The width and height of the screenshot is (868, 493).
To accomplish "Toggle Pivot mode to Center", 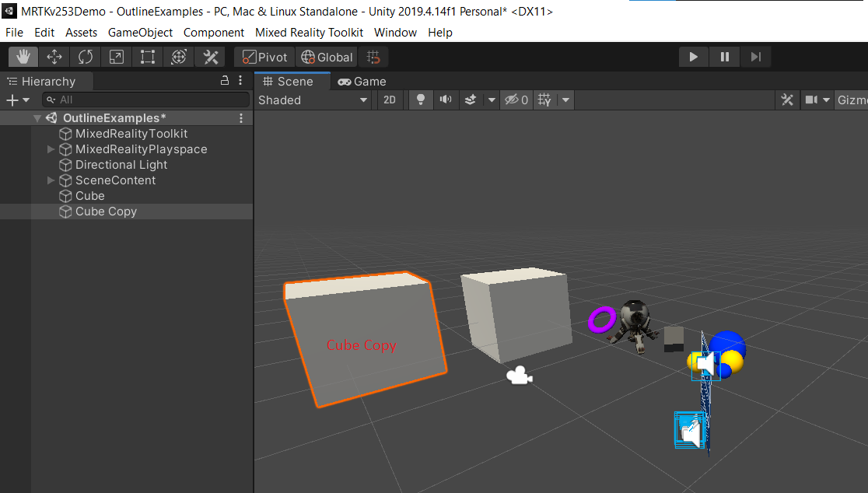I will coord(263,56).
